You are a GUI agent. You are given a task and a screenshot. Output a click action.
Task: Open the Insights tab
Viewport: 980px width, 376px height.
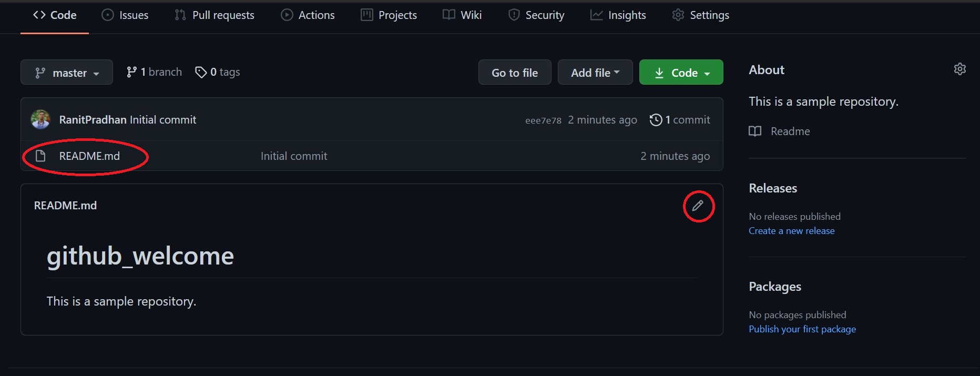[618, 15]
